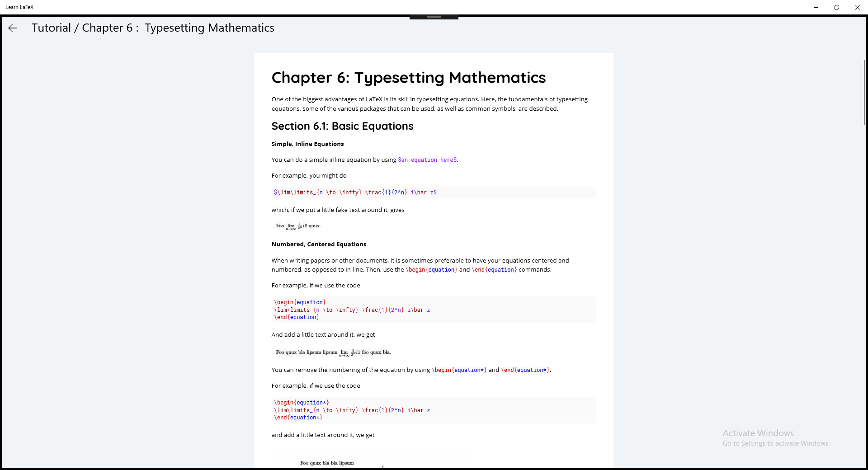
Task: Close the Learn LaTeX window
Action: click(858, 7)
